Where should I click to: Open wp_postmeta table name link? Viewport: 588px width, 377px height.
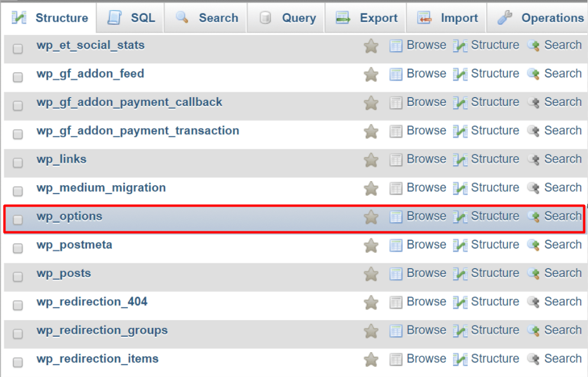coord(74,244)
